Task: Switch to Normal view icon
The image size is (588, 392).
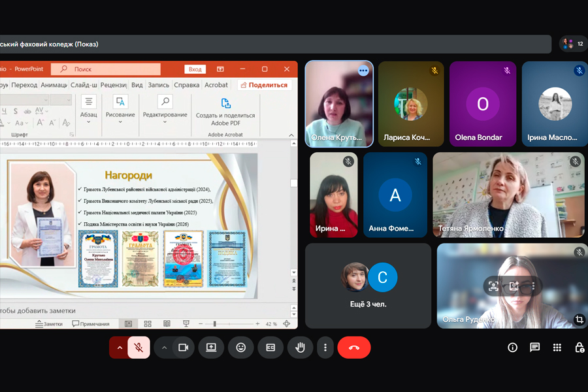Action: (128, 324)
